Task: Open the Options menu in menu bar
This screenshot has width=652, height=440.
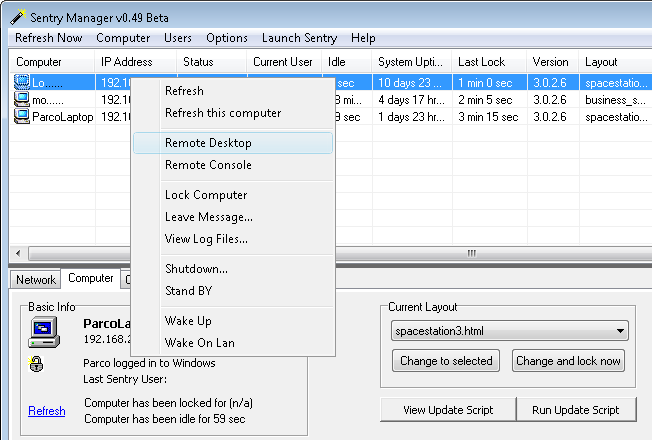Action: tap(227, 38)
